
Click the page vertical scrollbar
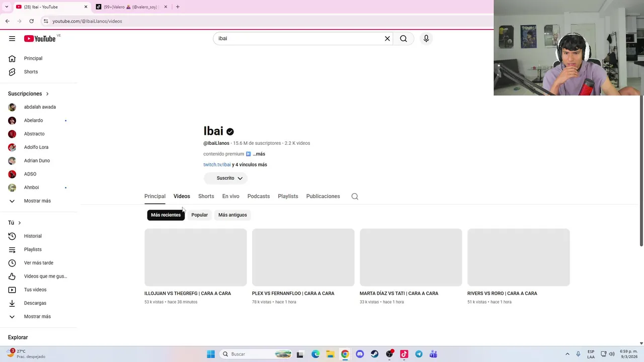point(641,171)
